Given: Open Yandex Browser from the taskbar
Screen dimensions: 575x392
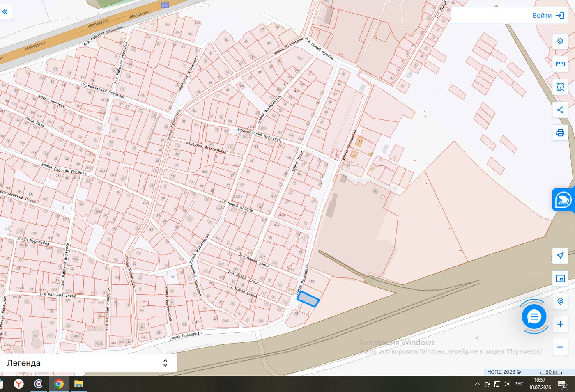Looking at the screenshot, I should point(19,384).
